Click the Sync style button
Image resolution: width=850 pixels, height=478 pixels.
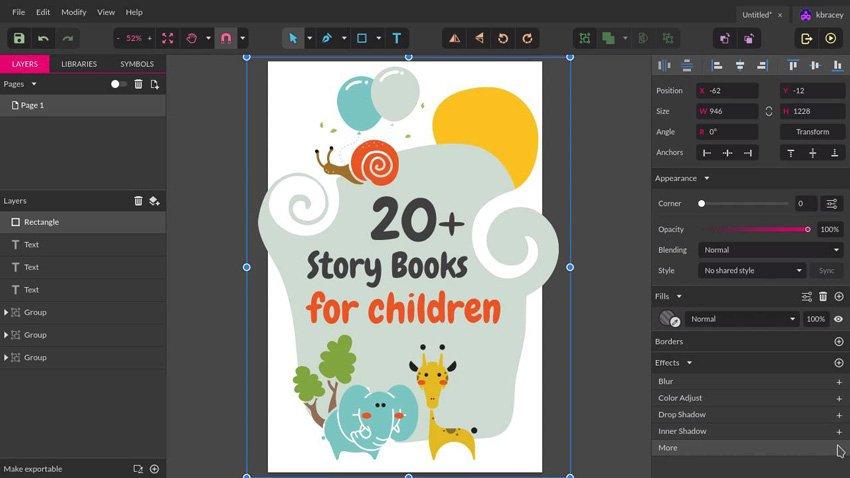tap(826, 270)
